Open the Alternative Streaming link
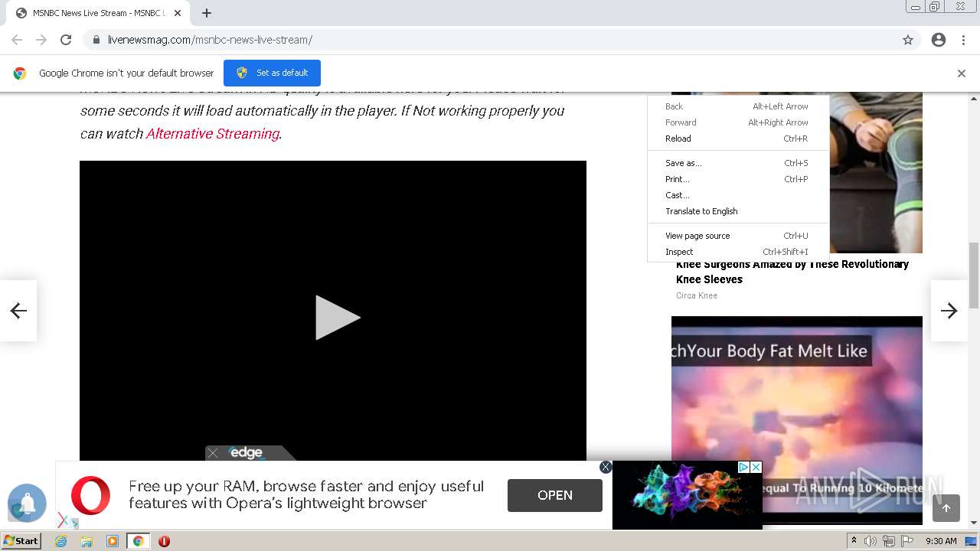This screenshot has width=980, height=551. point(213,133)
